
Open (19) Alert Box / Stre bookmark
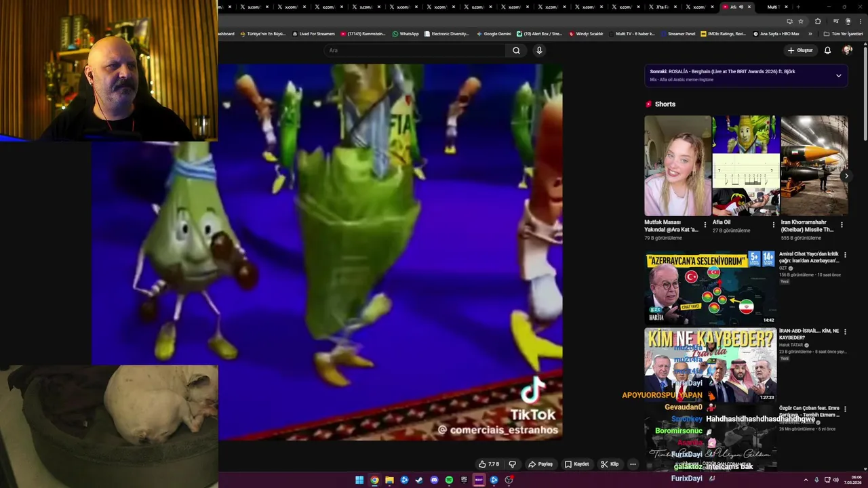[x=540, y=34]
